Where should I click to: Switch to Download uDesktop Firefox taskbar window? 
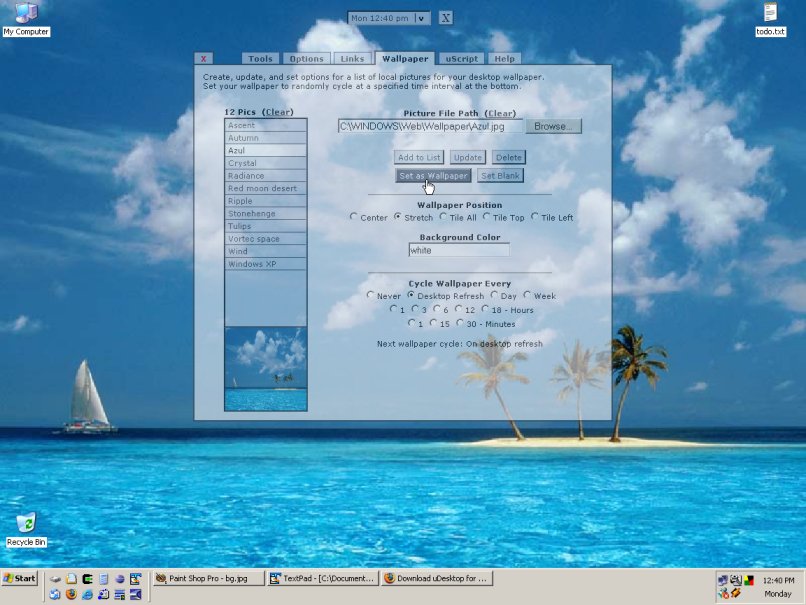[437, 578]
